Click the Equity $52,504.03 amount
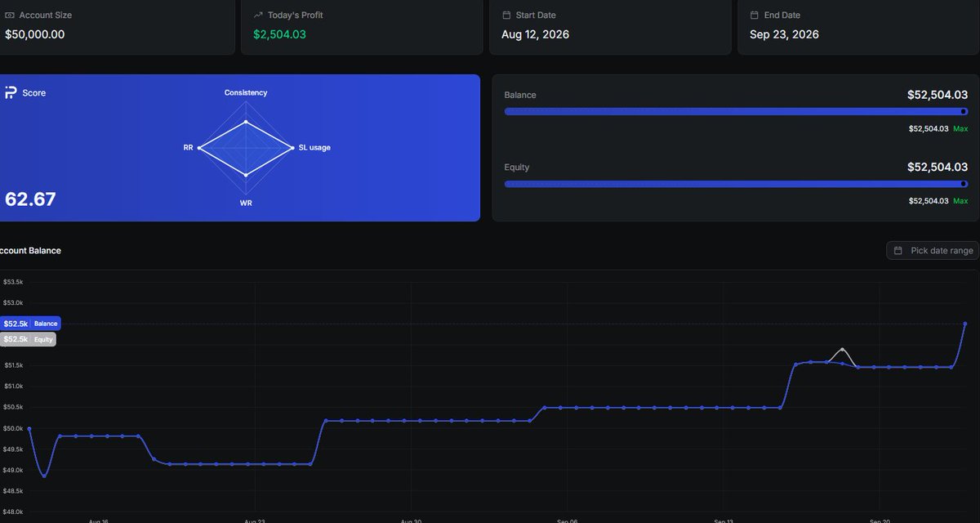Image resolution: width=980 pixels, height=523 pixels. 938,167
